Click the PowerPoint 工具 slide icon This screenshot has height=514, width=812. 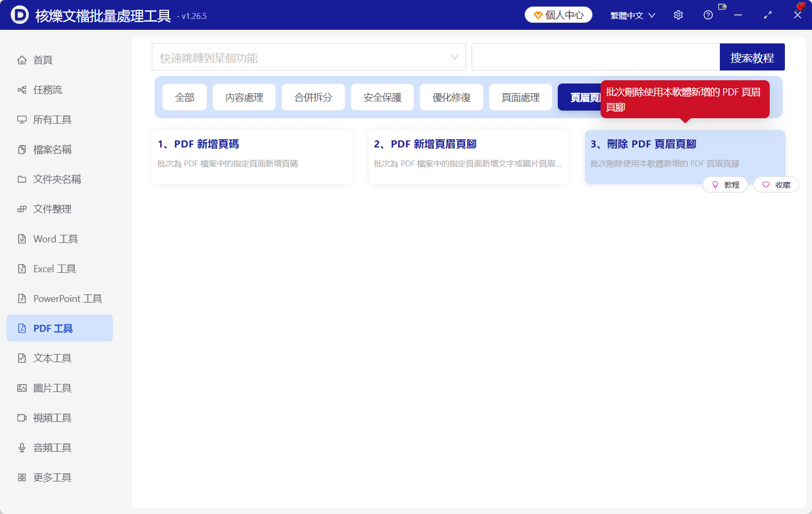click(x=22, y=298)
